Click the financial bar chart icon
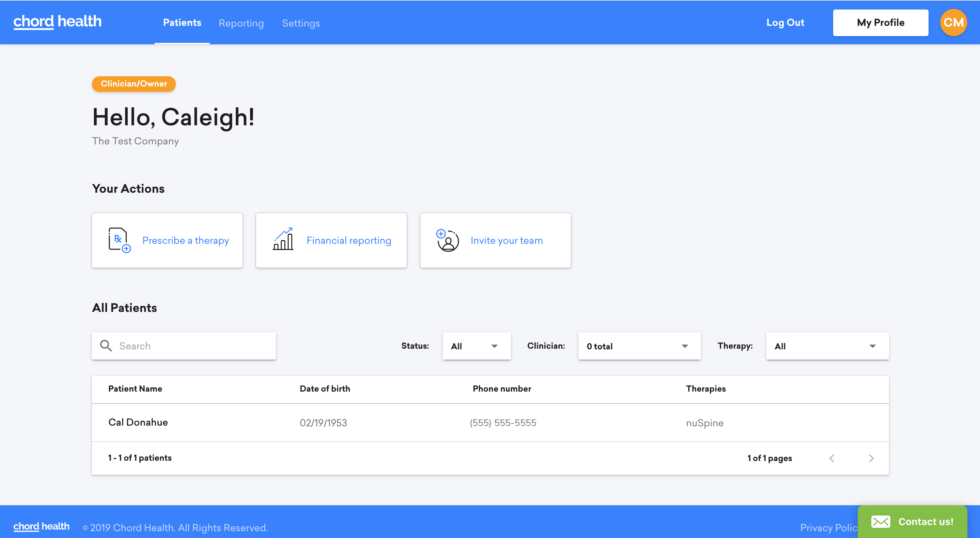Screen dimensions: 980x538 tap(283, 239)
